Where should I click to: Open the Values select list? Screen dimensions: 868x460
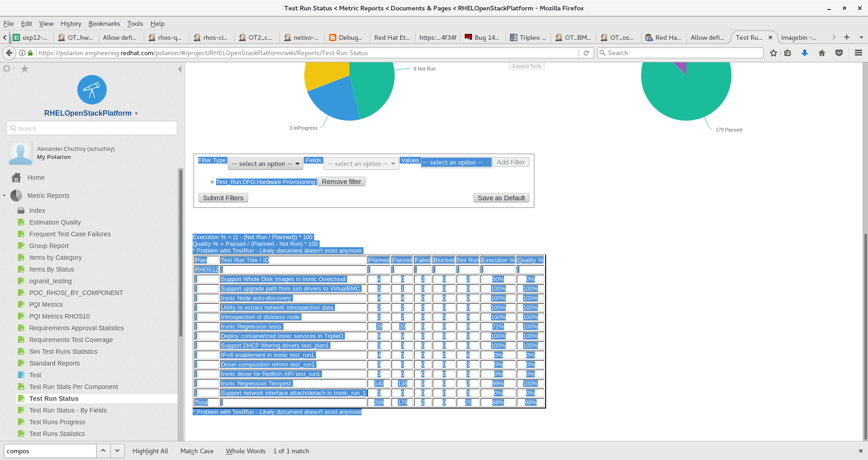pyautogui.click(x=456, y=162)
